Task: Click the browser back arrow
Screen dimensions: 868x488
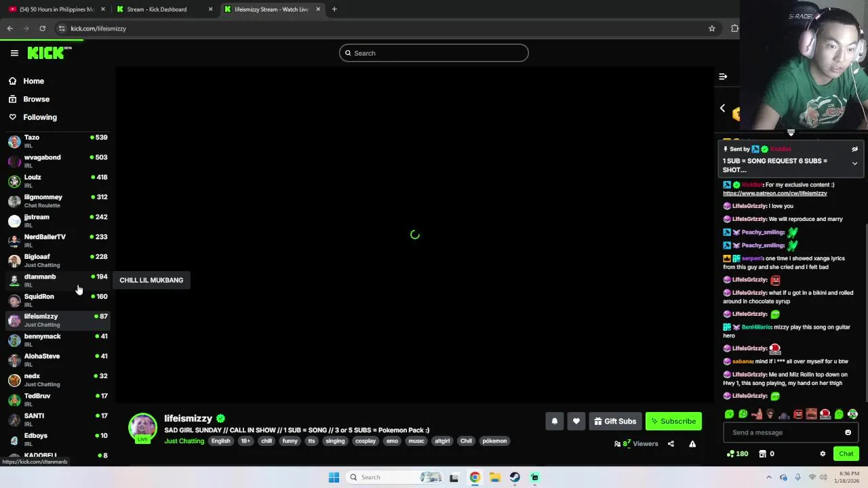Action: click(x=9, y=28)
